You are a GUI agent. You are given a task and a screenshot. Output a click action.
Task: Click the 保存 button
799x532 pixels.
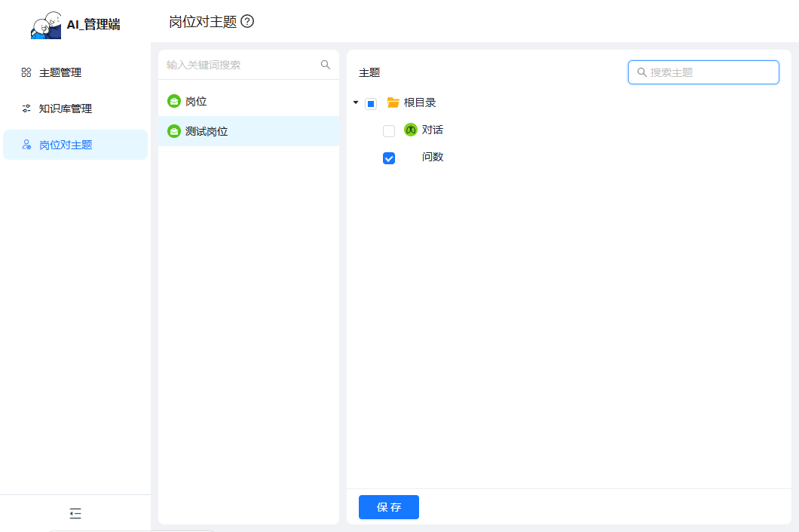[x=389, y=507]
